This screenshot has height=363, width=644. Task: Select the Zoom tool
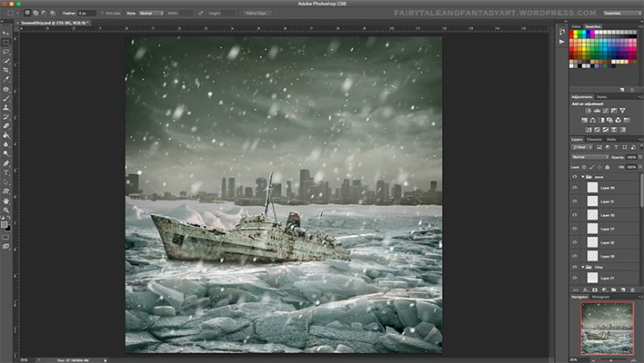(x=6, y=210)
